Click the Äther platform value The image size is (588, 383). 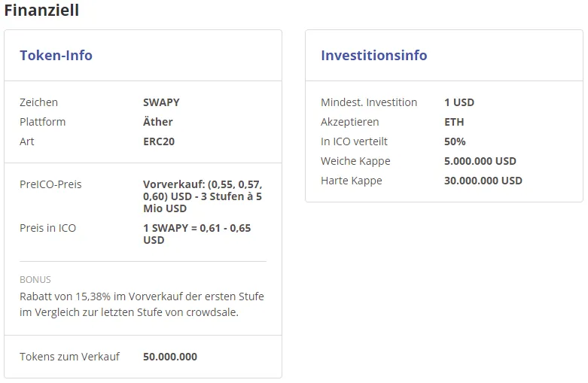click(x=158, y=122)
